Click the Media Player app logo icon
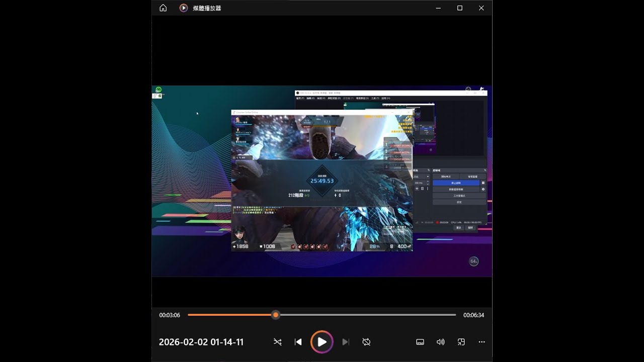This screenshot has height=362, width=644. tap(184, 8)
